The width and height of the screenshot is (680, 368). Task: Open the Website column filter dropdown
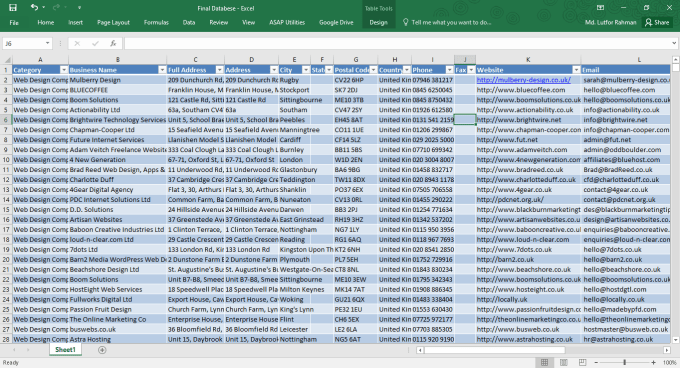pos(576,70)
